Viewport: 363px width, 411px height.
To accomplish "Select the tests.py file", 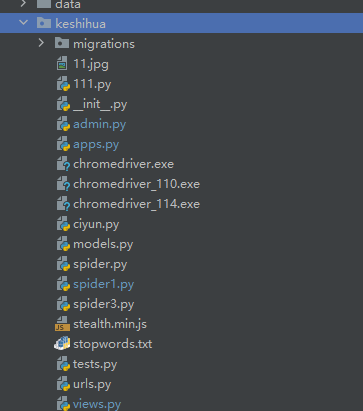I will click(95, 364).
